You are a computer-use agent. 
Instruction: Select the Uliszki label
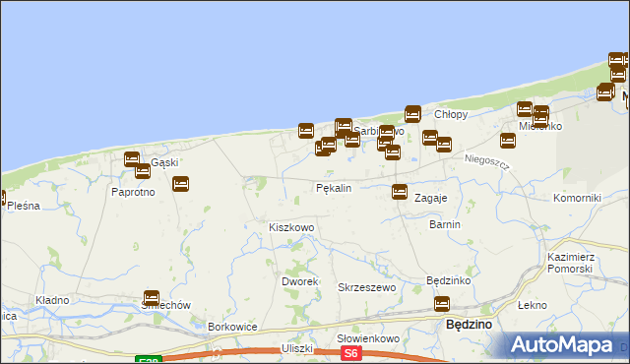297,348
